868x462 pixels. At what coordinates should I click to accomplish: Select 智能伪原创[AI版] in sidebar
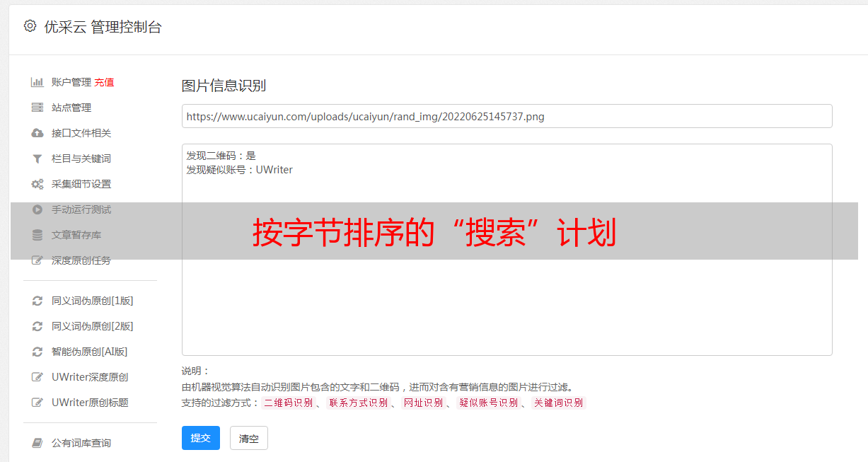[x=90, y=352]
